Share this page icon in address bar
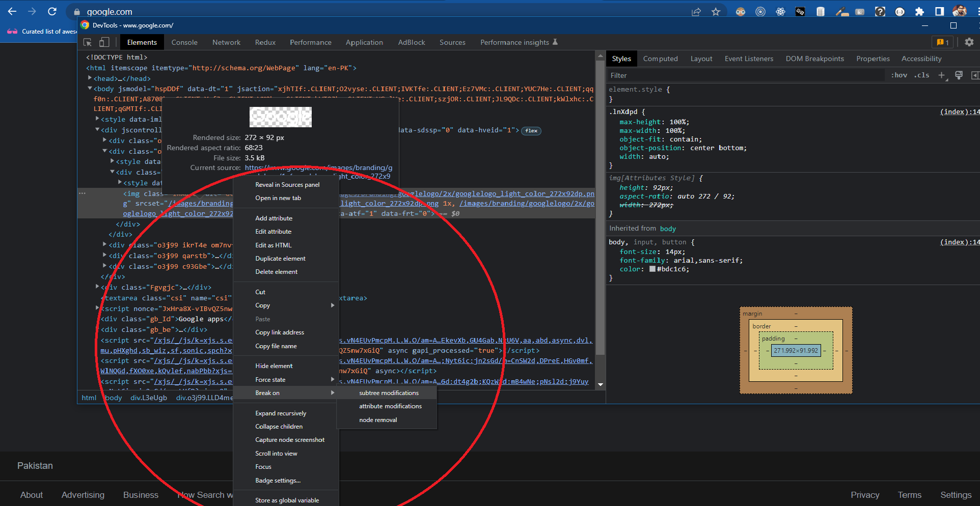The width and height of the screenshot is (980, 506). (x=696, y=12)
